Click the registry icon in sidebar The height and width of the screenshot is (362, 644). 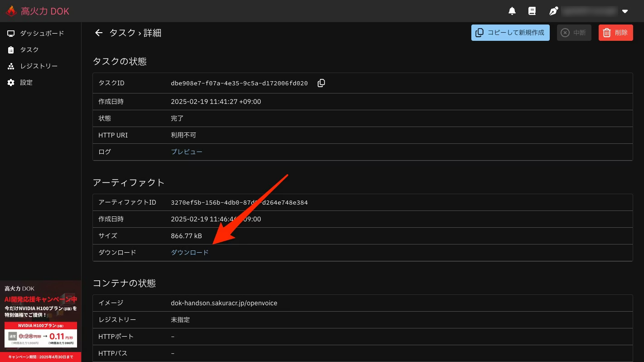click(11, 66)
